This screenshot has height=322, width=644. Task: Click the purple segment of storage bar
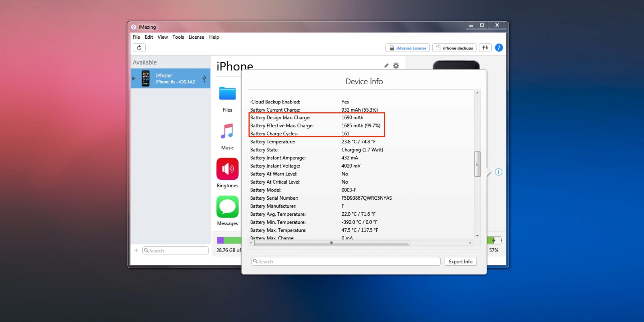(x=220, y=240)
